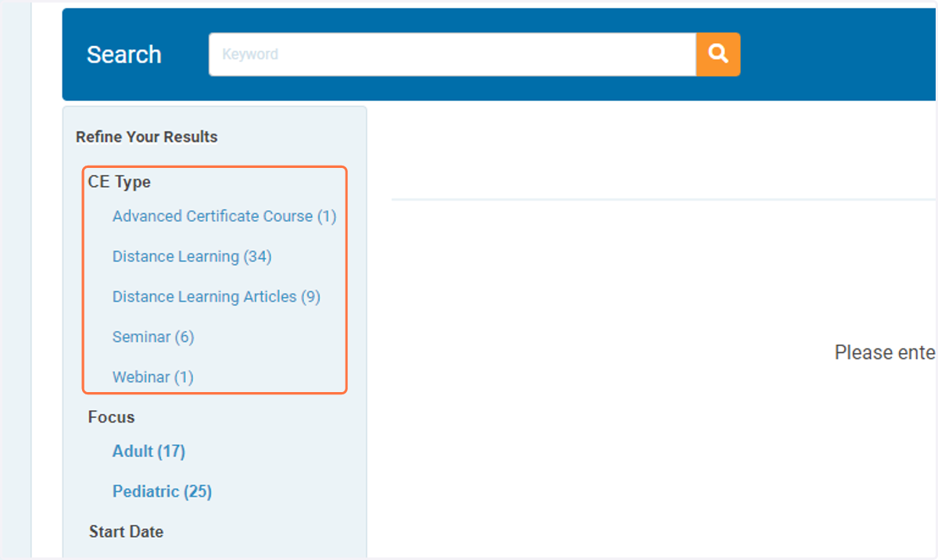Click the Search label in blue bar

[124, 55]
